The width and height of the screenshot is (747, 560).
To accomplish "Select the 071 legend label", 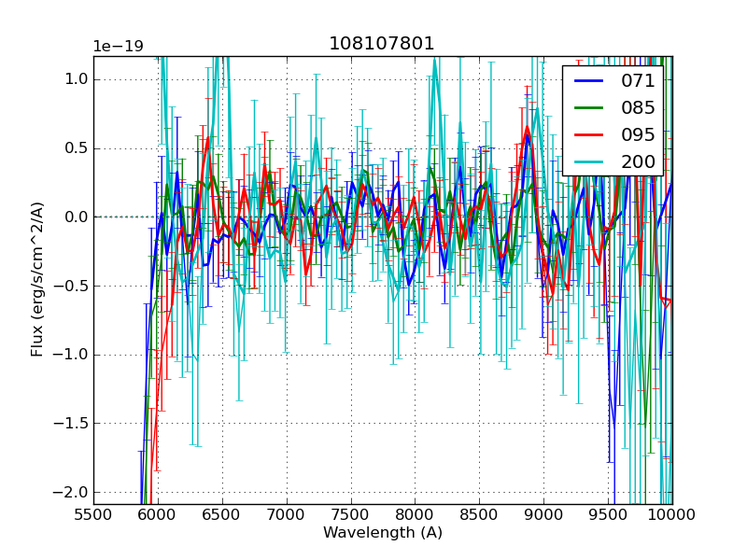I will click(638, 81).
